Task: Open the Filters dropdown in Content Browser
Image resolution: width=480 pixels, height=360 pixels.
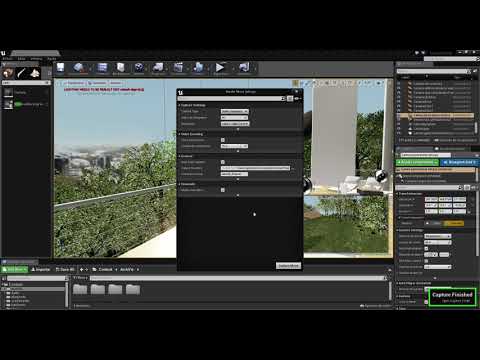Action: tap(80, 278)
